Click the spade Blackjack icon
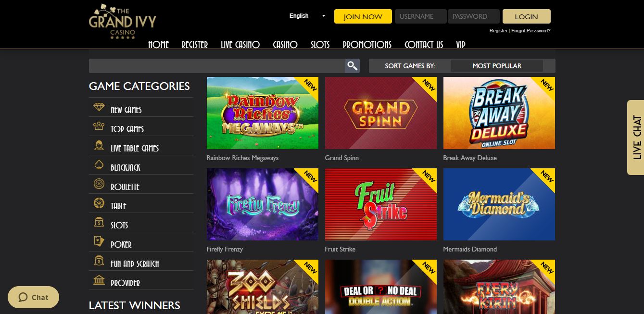Screen dimensions: 644x314 pos(99,165)
